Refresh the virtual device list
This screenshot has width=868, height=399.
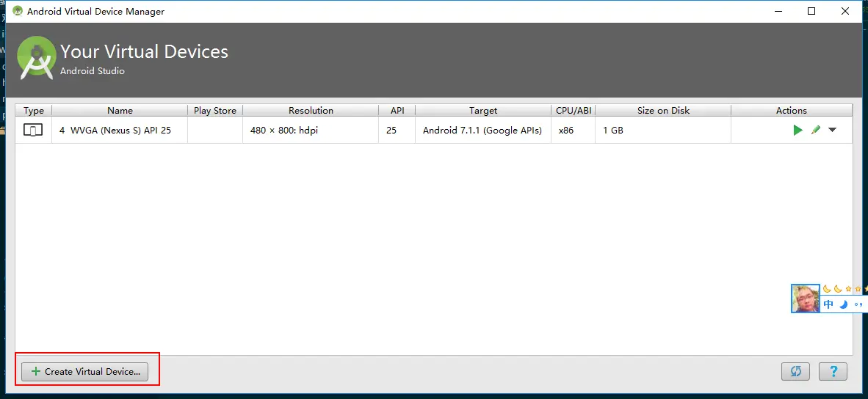point(795,371)
